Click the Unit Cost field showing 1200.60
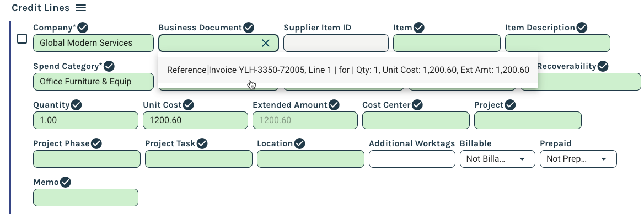Screen dimensions: 644x218 196,120
